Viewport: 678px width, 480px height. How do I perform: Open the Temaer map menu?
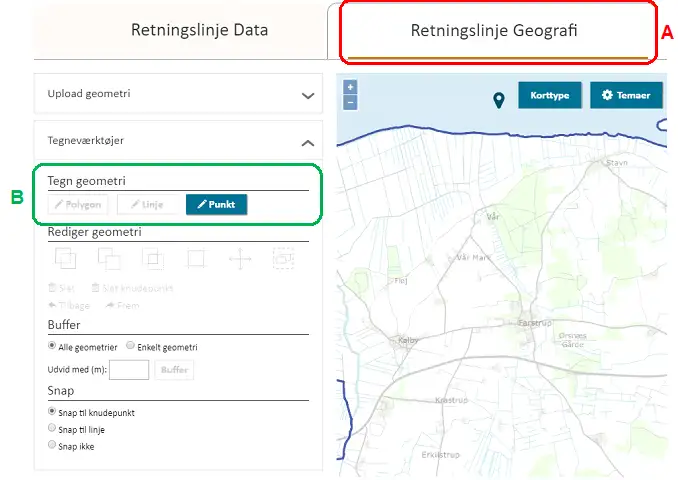tap(626, 96)
